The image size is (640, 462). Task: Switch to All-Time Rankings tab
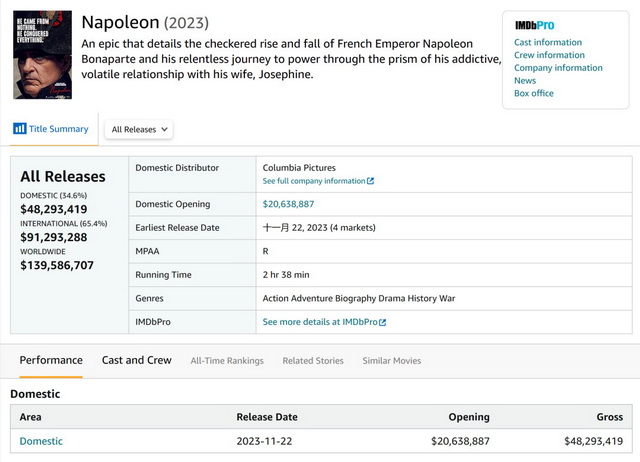227,360
